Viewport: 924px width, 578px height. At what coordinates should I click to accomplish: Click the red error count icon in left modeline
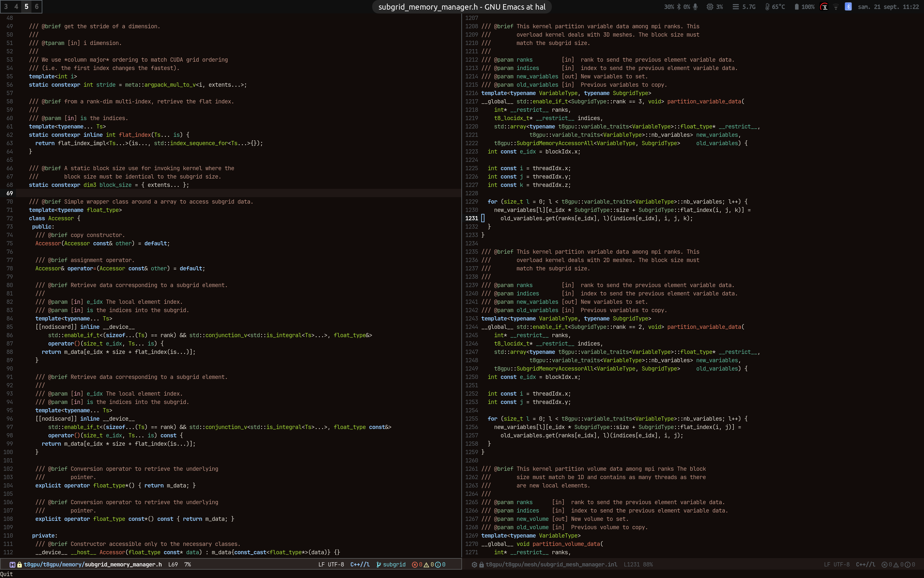pos(415,565)
